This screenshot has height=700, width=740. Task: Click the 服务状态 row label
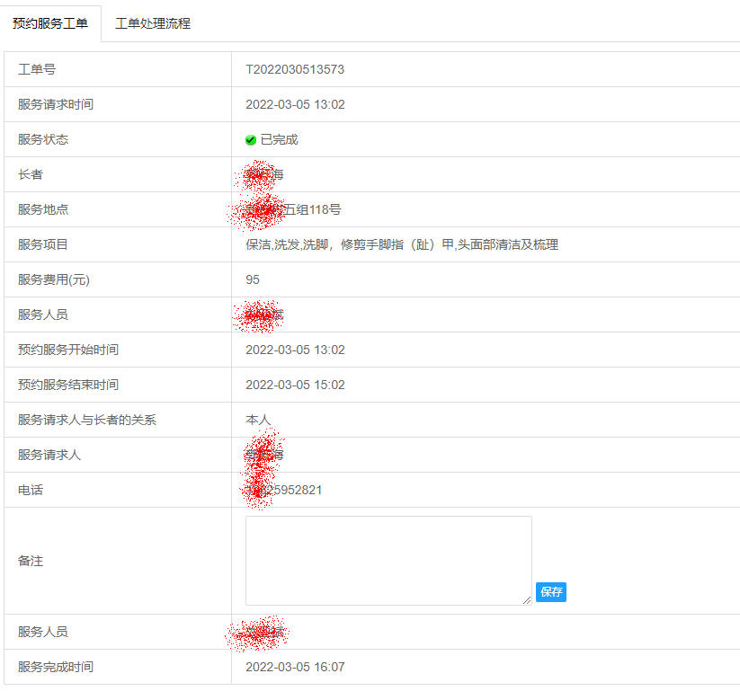[x=43, y=139]
